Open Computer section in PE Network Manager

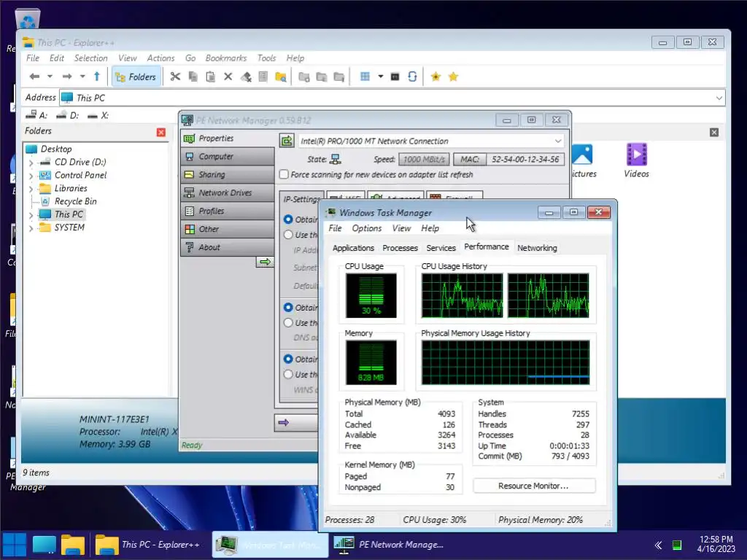228,156
